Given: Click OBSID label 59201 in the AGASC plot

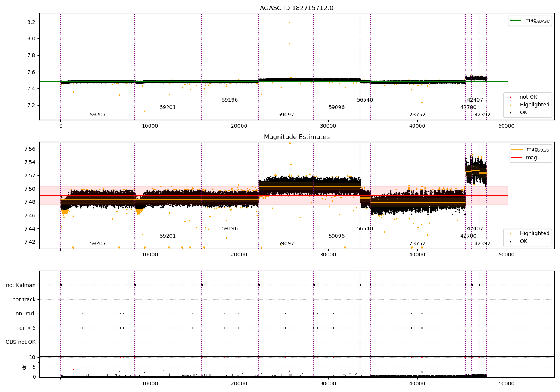Looking at the screenshot, I should click(x=168, y=108).
